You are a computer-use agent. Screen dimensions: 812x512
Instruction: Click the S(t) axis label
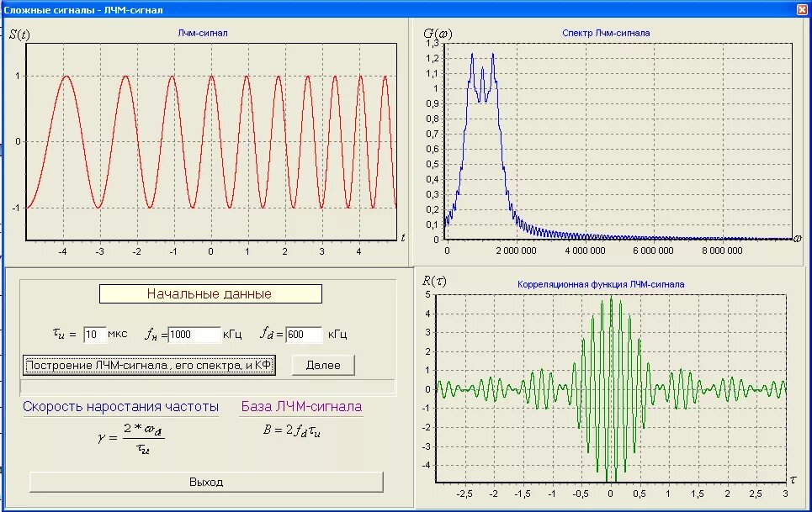(x=19, y=34)
